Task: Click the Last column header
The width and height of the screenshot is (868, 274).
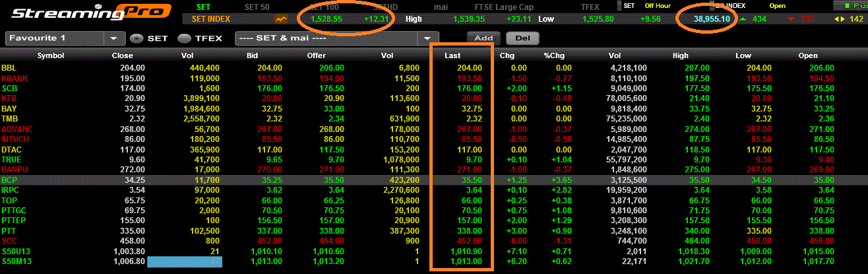Action: point(452,56)
